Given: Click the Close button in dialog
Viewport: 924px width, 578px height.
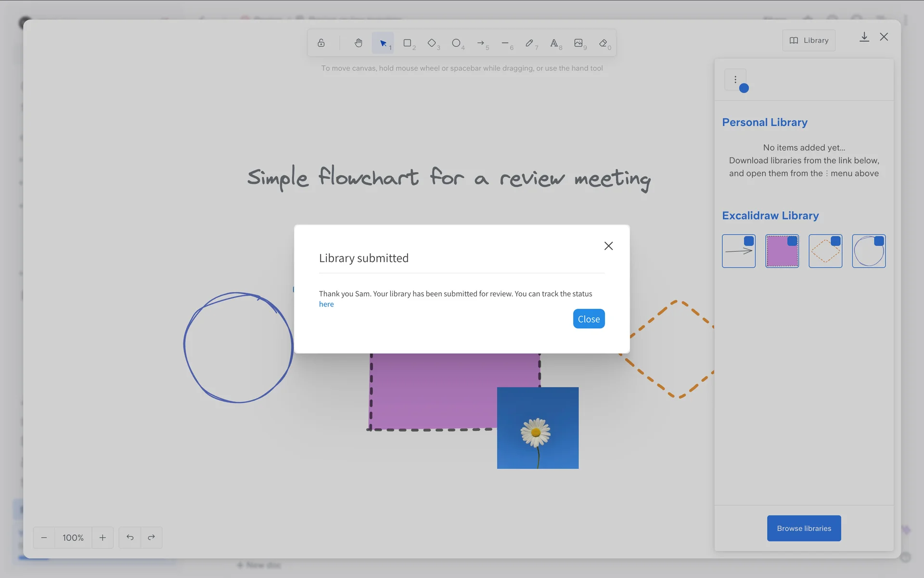Looking at the screenshot, I should (589, 319).
